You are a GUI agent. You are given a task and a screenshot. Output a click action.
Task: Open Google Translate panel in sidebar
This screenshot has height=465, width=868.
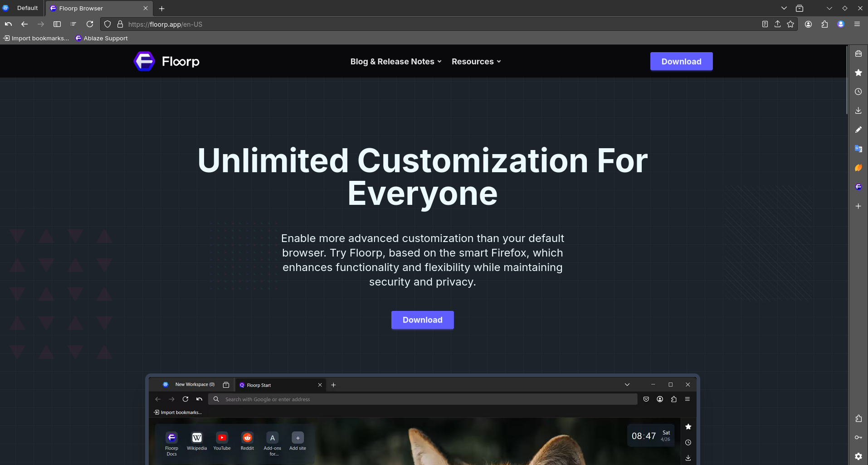point(858,149)
